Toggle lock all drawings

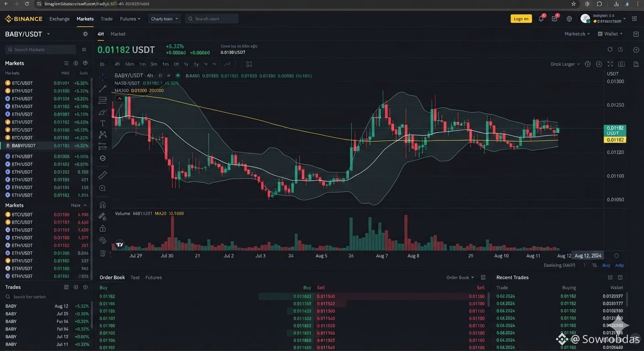tap(102, 229)
